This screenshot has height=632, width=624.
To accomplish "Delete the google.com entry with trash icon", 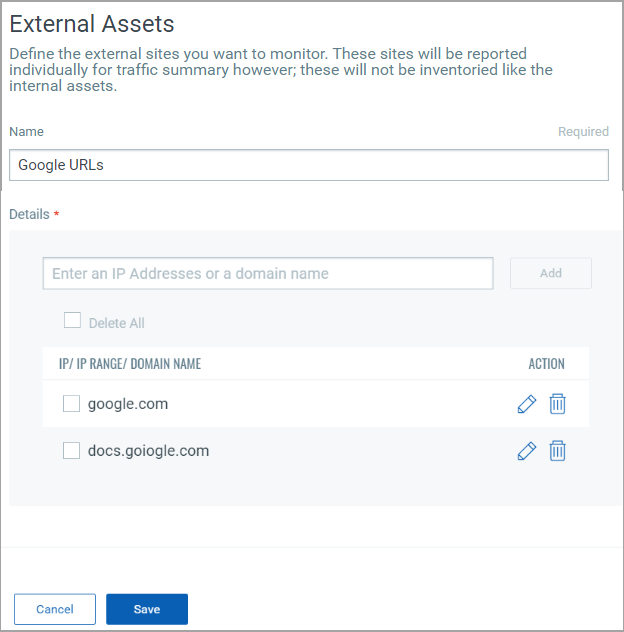I will (x=557, y=404).
